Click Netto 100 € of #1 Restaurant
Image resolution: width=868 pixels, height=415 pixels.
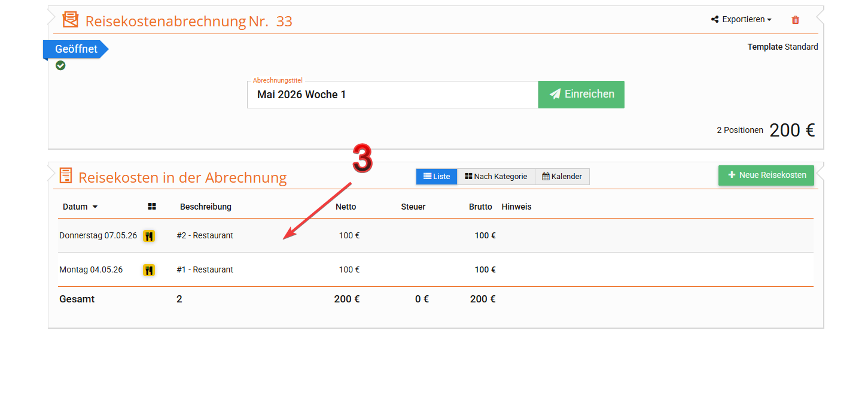pyautogui.click(x=349, y=269)
